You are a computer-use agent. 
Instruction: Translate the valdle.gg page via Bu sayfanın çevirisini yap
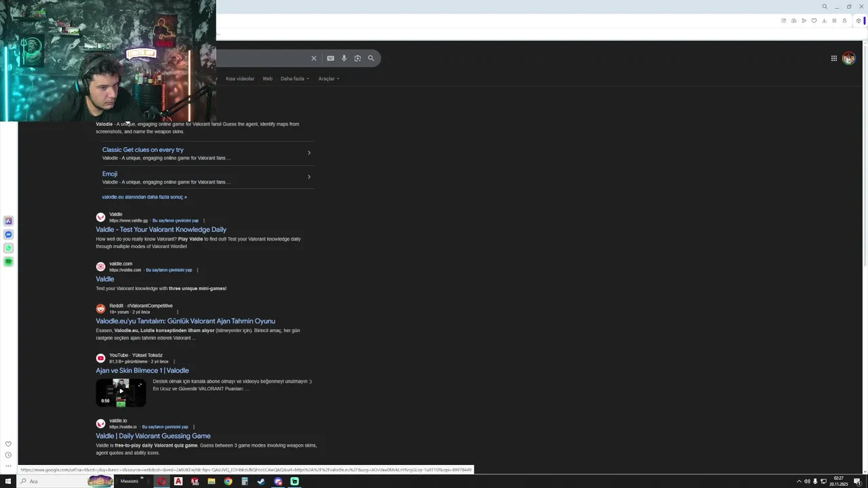[175, 220]
